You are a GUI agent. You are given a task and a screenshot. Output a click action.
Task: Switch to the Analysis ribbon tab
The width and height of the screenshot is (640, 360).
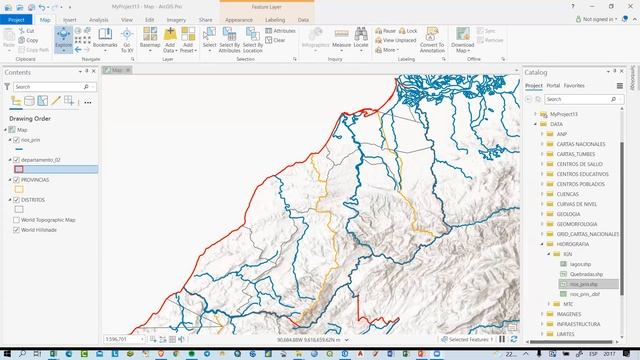98,20
